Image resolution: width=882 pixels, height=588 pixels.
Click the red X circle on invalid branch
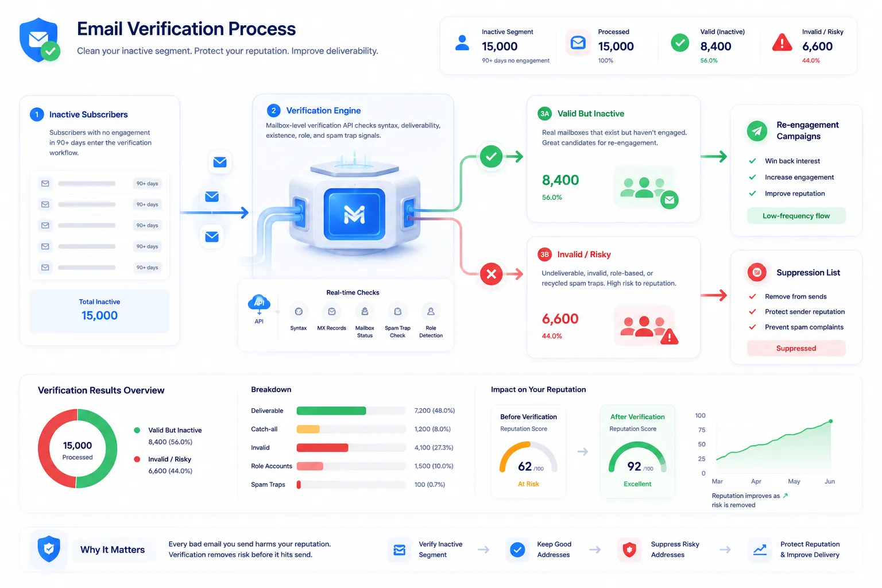[491, 274]
